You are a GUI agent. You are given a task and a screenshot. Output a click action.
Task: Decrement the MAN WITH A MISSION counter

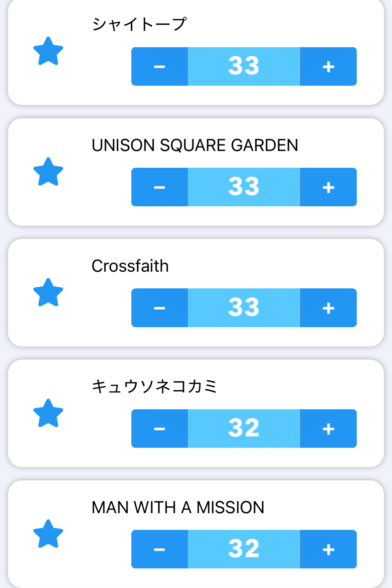(160, 549)
